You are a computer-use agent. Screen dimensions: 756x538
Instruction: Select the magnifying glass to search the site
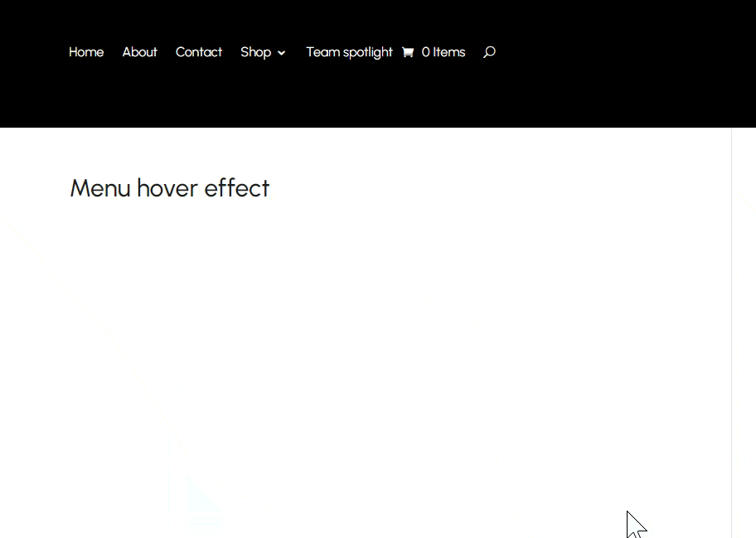point(489,52)
